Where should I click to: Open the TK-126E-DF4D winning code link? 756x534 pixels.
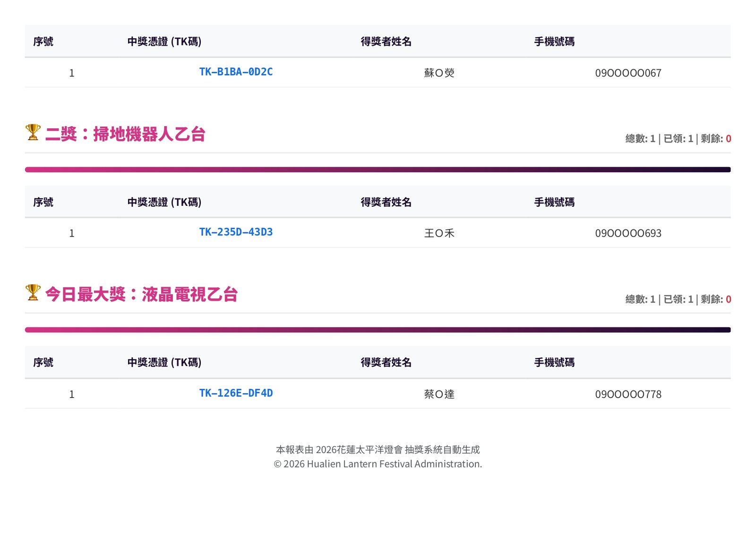pyautogui.click(x=236, y=393)
